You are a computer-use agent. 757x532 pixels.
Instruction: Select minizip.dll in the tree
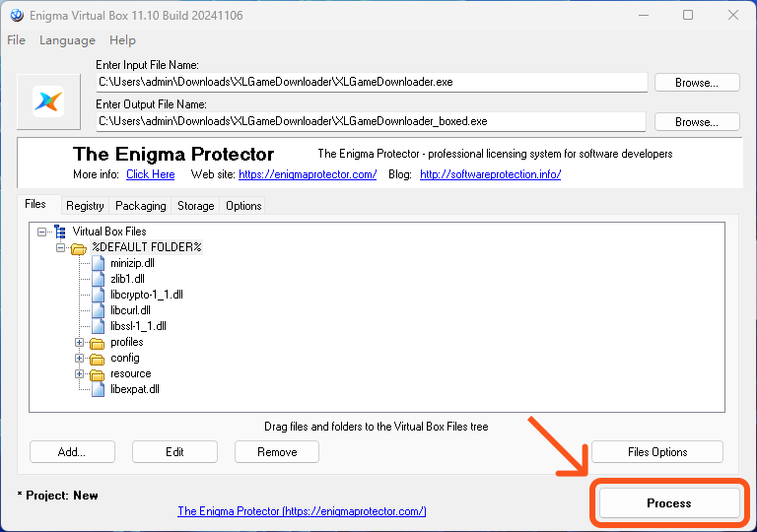tap(132, 263)
